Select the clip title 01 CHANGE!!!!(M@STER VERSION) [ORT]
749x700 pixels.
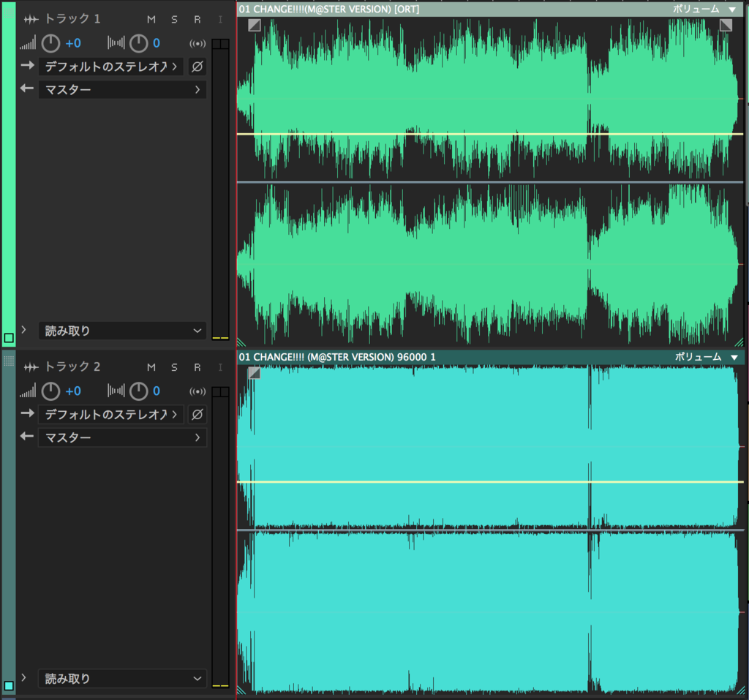coord(329,9)
